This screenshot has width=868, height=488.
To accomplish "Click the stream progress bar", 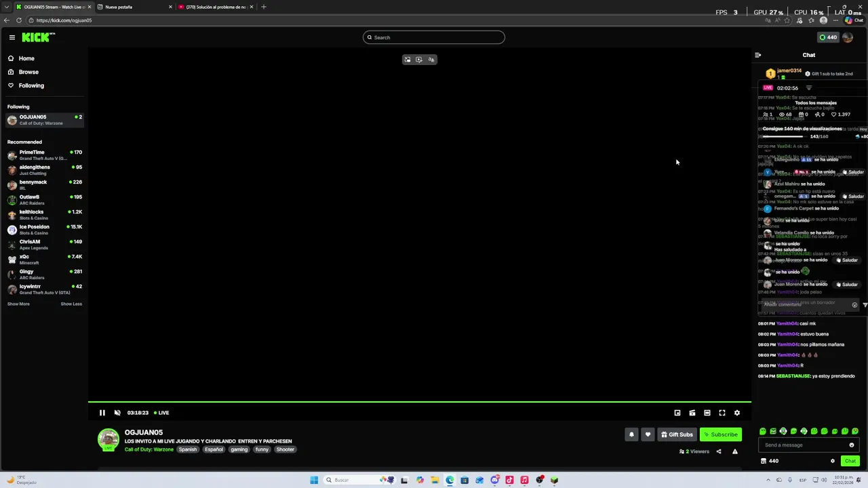I will 420,403.
